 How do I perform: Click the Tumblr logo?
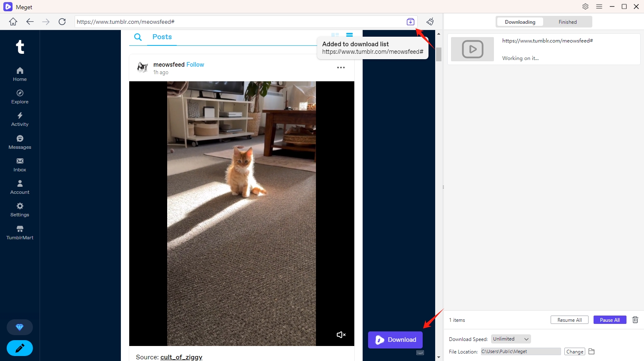tap(20, 47)
